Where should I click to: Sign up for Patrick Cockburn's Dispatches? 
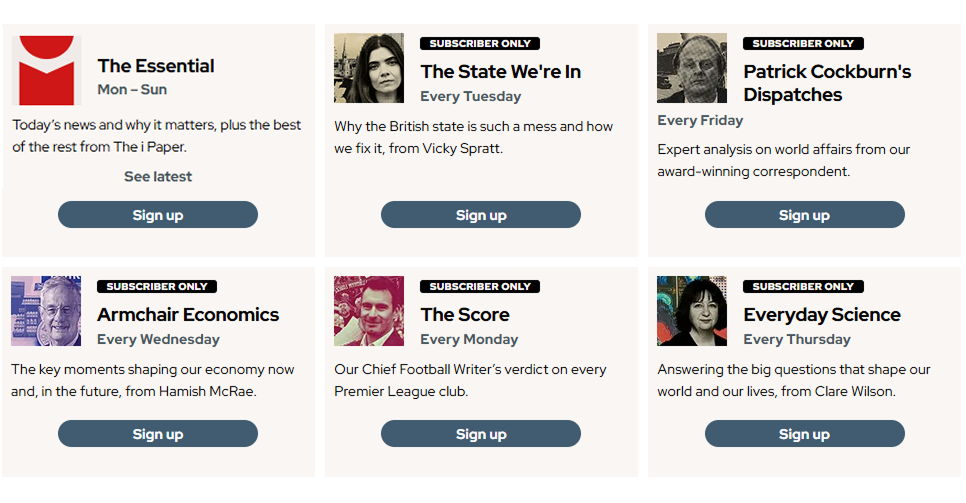805,215
